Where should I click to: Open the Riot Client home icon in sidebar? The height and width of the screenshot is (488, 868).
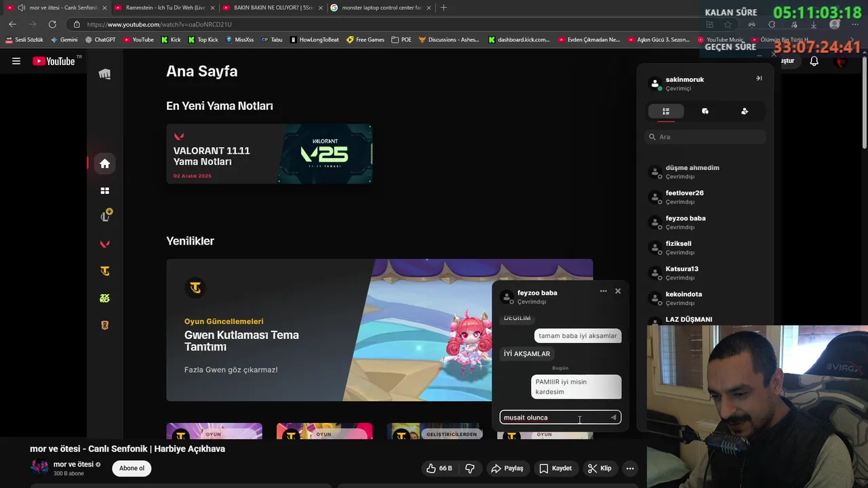(104, 163)
